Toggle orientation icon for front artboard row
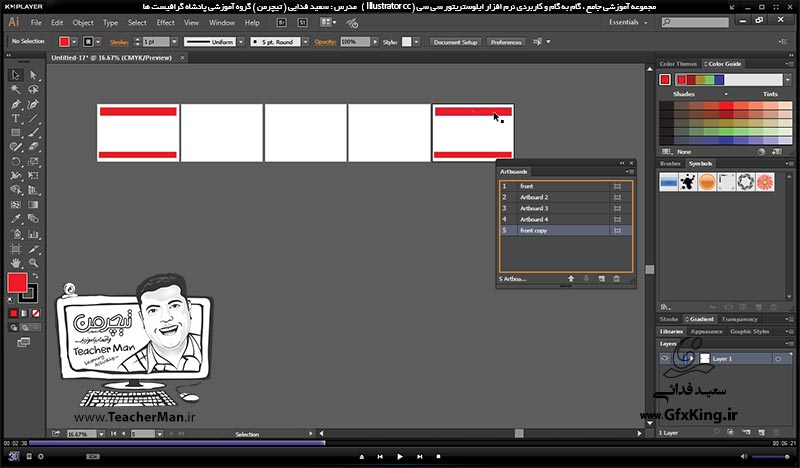800x468 pixels. pos(617,186)
